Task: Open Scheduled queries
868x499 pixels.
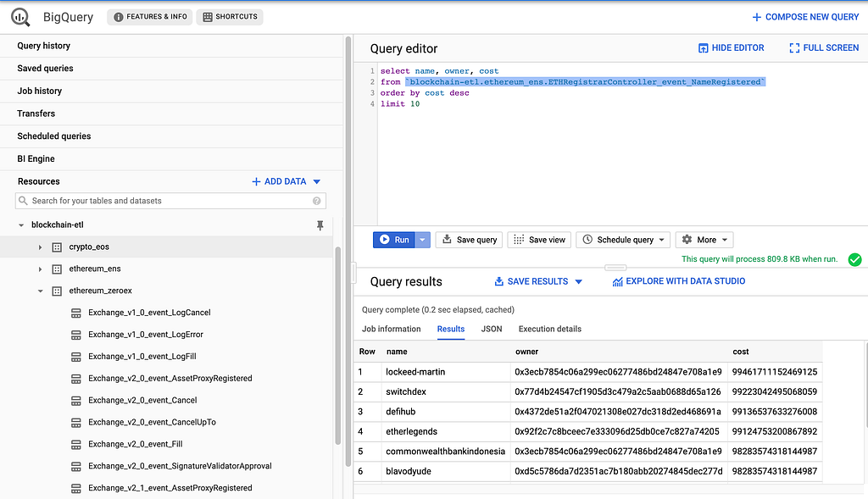Action: pyautogui.click(x=53, y=136)
